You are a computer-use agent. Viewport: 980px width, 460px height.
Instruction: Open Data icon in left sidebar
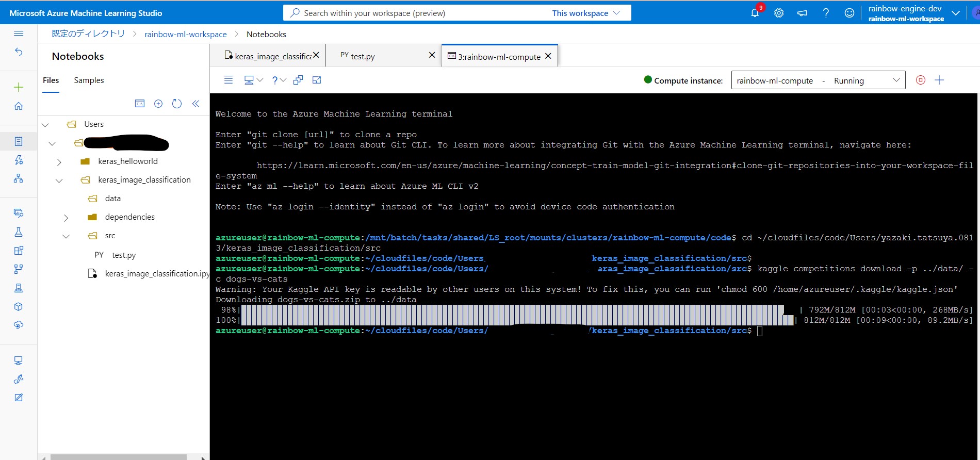point(19,213)
